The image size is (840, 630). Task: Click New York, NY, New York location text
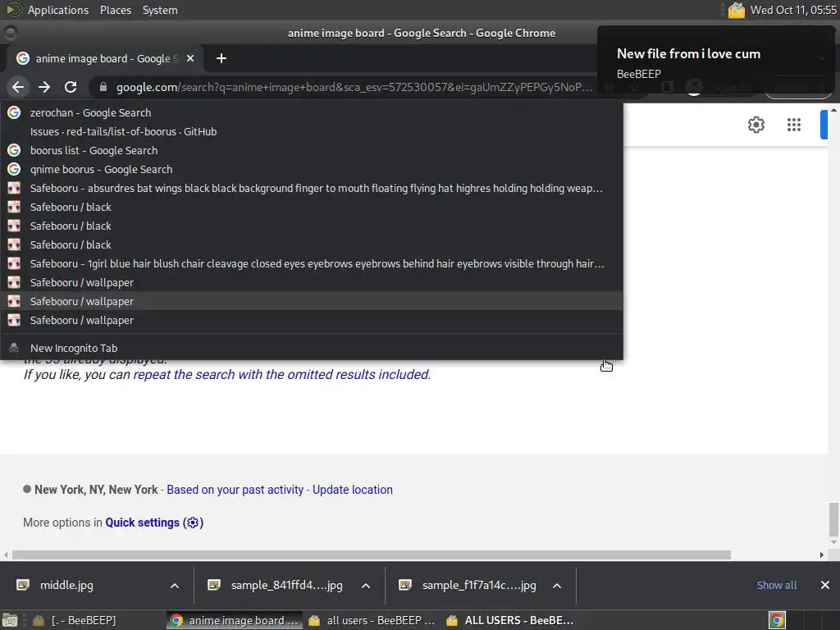tap(96, 490)
